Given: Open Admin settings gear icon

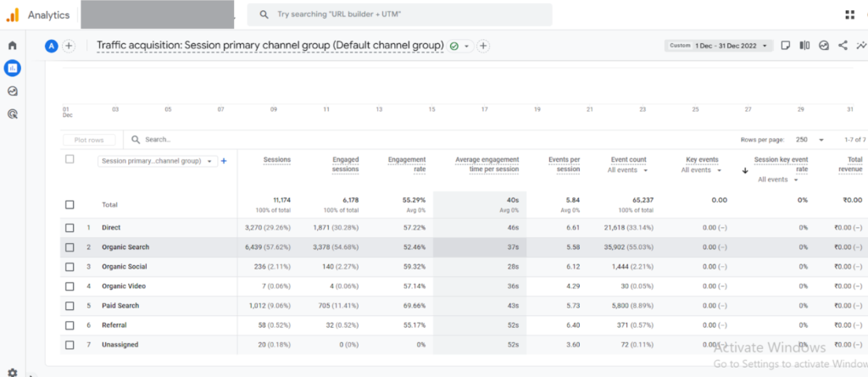Looking at the screenshot, I should pyautogui.click(x=13, y=371).
